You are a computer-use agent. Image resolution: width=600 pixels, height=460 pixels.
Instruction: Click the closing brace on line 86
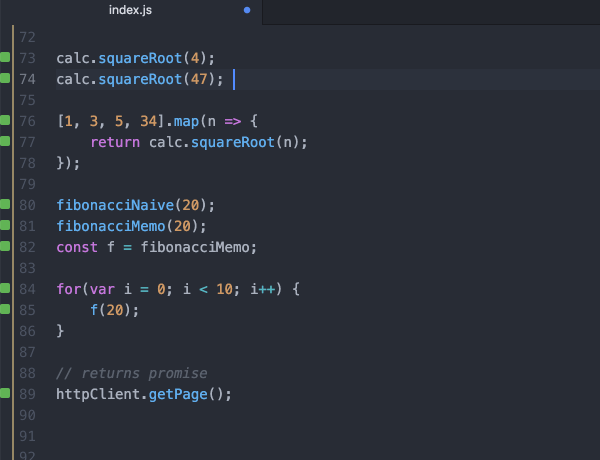[x=60, y=331]
